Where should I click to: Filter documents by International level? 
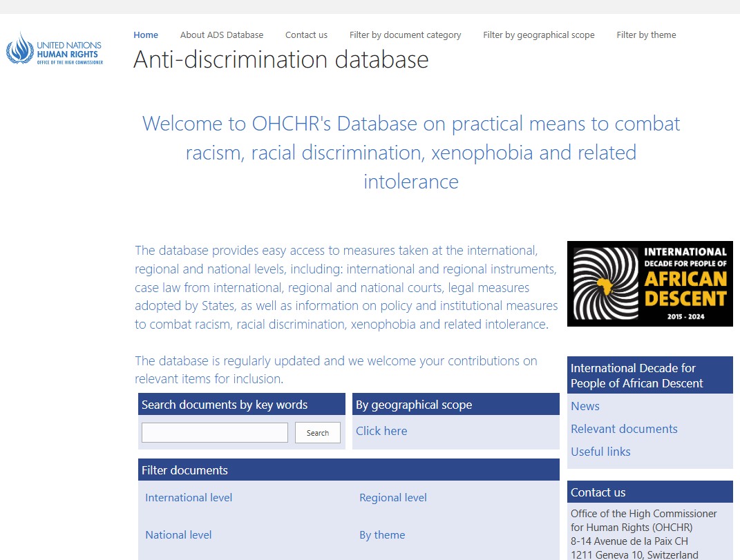click(x=189, y=498)
